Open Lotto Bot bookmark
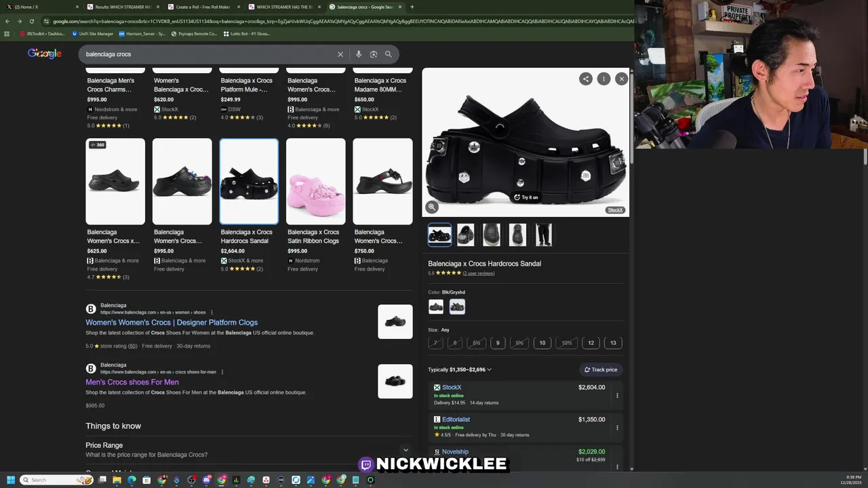This screenshot has width=868, height=488. pos(247,33)
